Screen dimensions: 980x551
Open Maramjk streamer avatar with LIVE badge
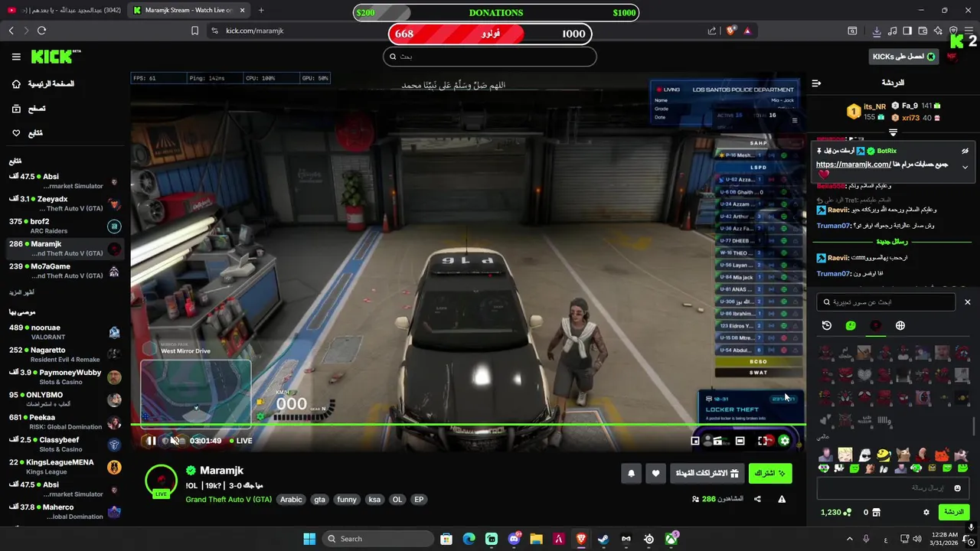(161, 481)
